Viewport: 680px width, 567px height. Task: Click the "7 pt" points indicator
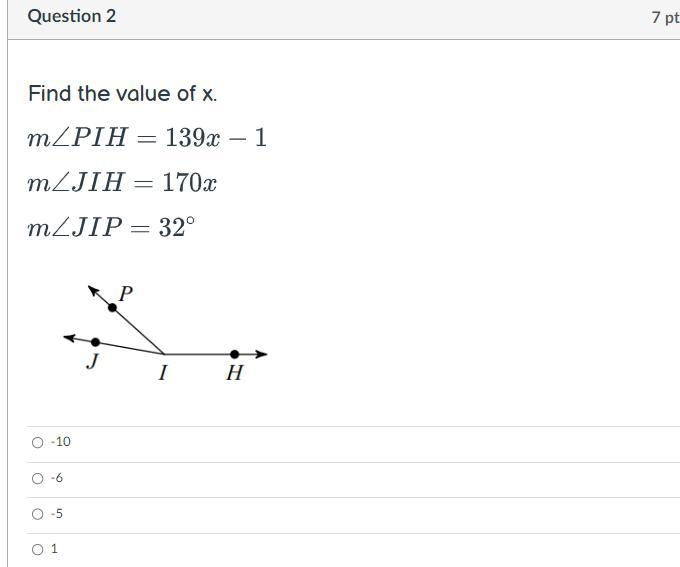click(664, 17)
